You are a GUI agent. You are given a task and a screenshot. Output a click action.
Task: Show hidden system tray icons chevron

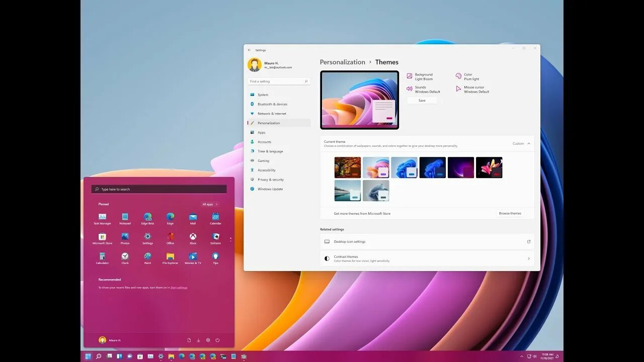pyautogui.click(x=521, y=356)
